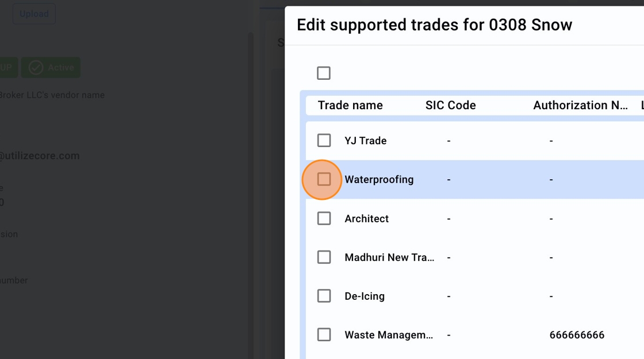Enable the Waterproofing trade checkbox
Image resolution: width=644 pixels, height=359 pixels.
coord(324,179)
